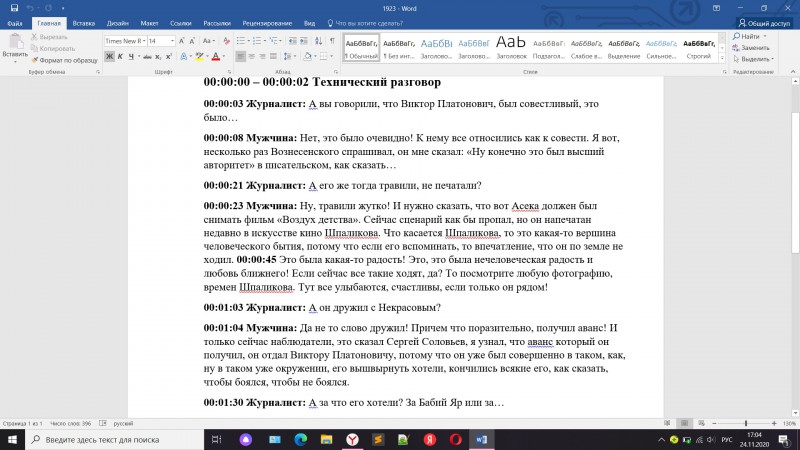Open highlight color dropdown arrow

207,56
